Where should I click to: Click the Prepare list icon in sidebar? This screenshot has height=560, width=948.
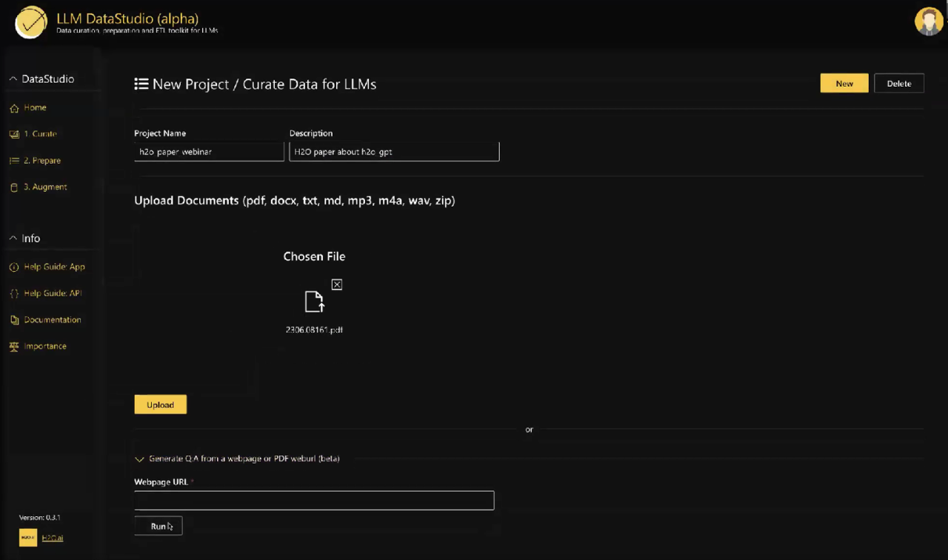pyautogui.click(x=14, y=161)
